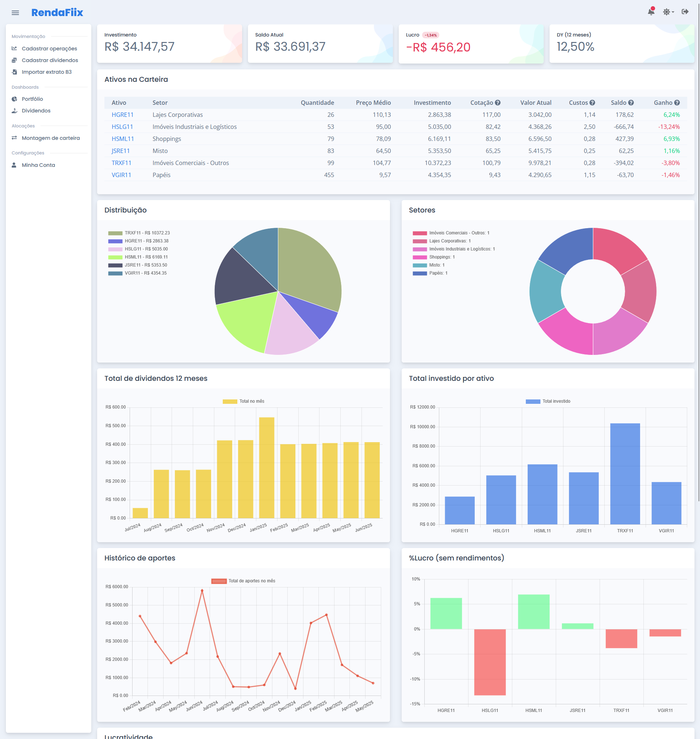
Task: Open Cadastrar operações in sidebar
Action: point(49,49)
